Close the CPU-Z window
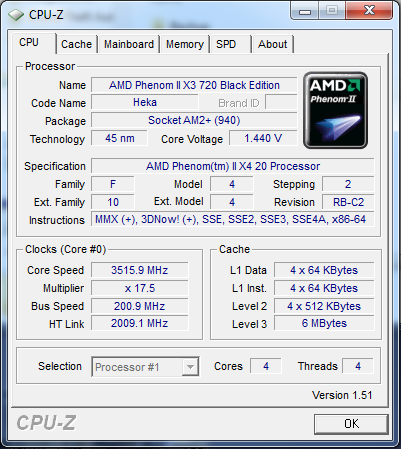The height and width of the screenshot is (449, 401). [369, 11]
